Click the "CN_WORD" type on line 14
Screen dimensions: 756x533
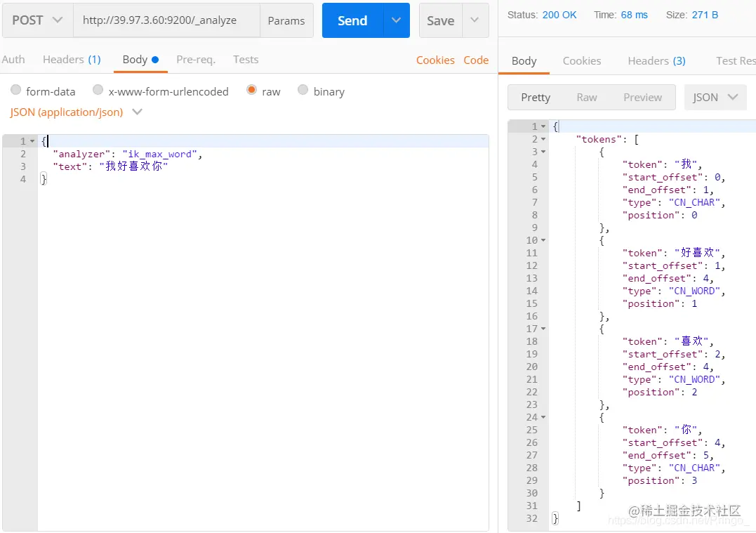tap(694, 291)
